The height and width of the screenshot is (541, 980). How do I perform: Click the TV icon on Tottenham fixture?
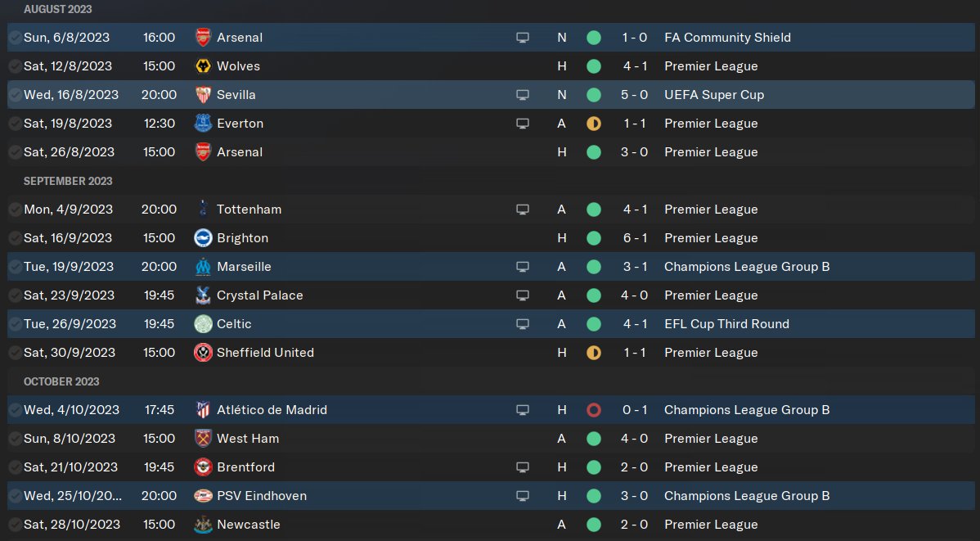click(x=523, y=210)
